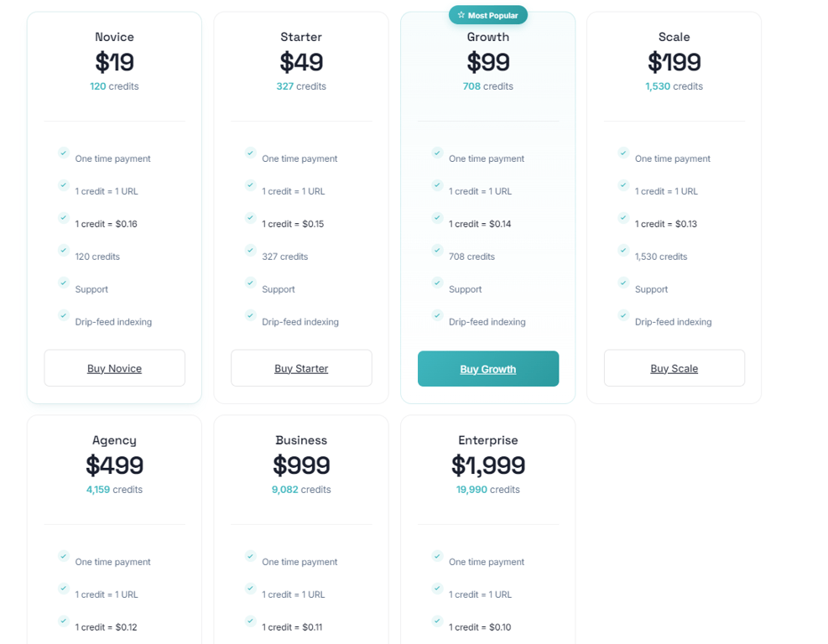Click the Buy Starter button

(301, 368)
